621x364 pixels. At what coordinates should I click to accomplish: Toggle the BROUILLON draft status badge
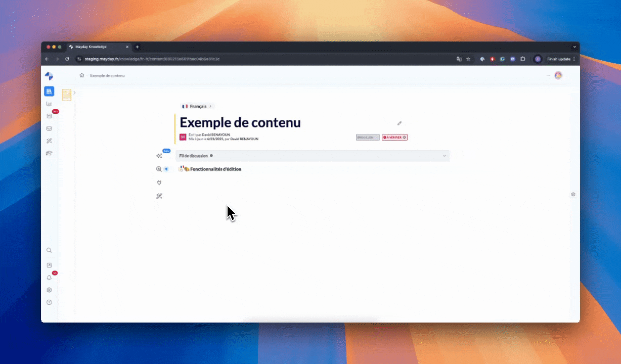(x=367, y=138)
